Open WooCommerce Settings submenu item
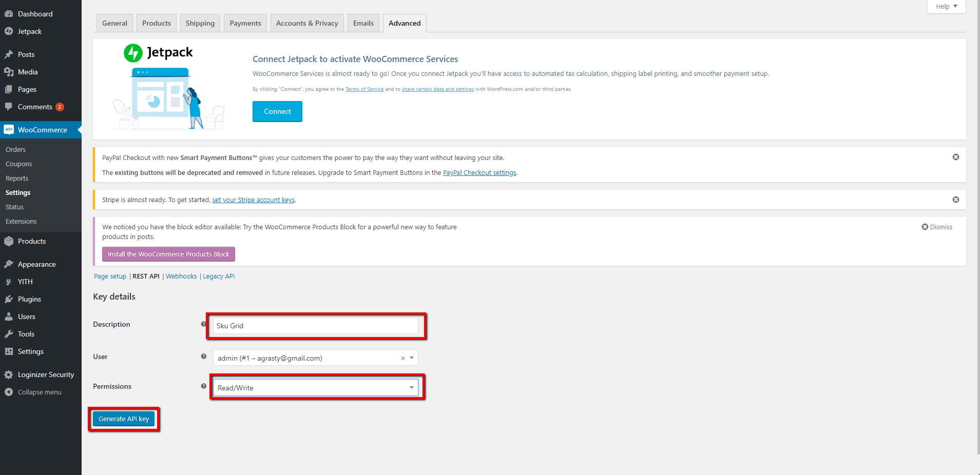Image resolution: width=980 pixels, height=475 pixels. click(18, 192)
